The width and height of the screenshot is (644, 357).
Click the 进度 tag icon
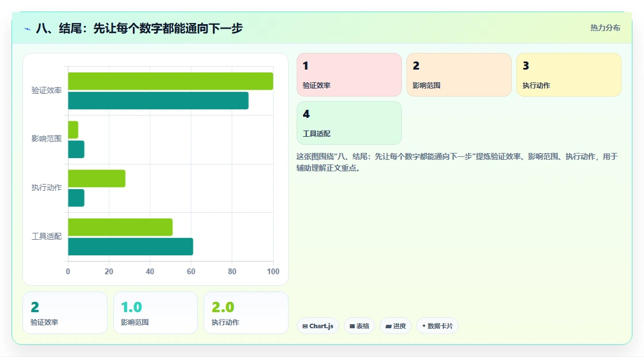[x=389, y=326]
